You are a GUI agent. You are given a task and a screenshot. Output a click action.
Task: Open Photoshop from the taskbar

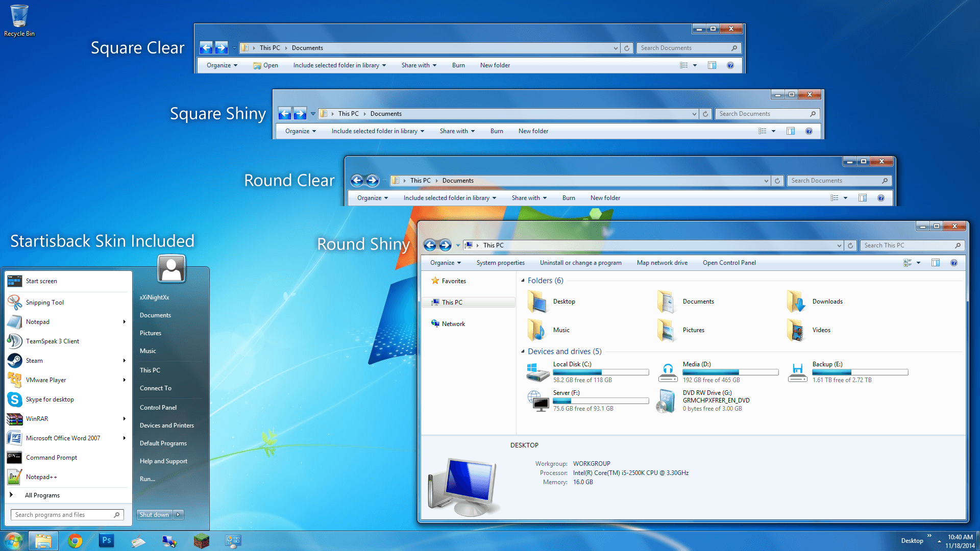[x=106, y=541]
